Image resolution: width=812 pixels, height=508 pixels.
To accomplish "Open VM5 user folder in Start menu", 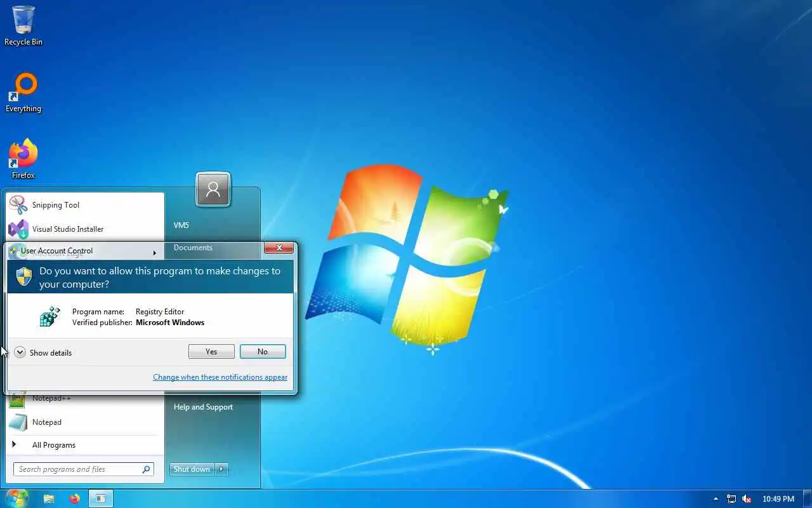I will point(181,225).
